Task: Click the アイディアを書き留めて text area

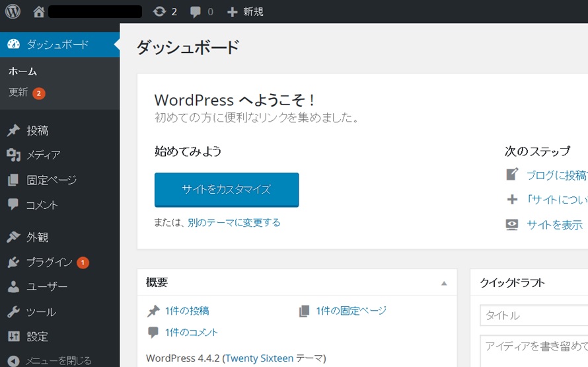Action: (x=534, y=351)
